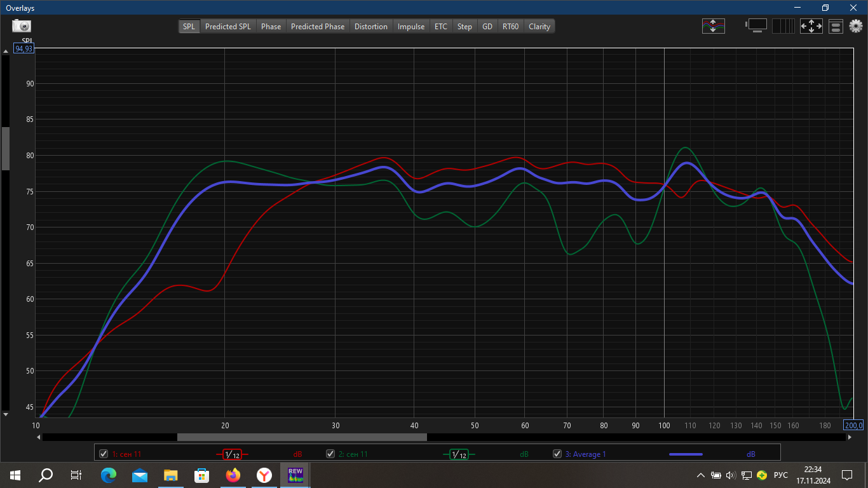Viewport: 868px width, 488px height.
Task: Open the GD tab
Action: 487,26
